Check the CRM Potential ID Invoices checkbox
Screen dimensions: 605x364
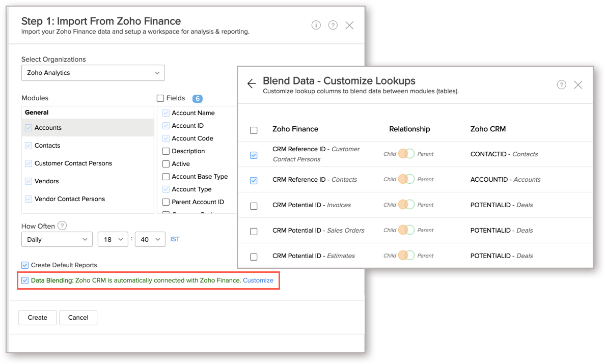click(x=254, y=206)
